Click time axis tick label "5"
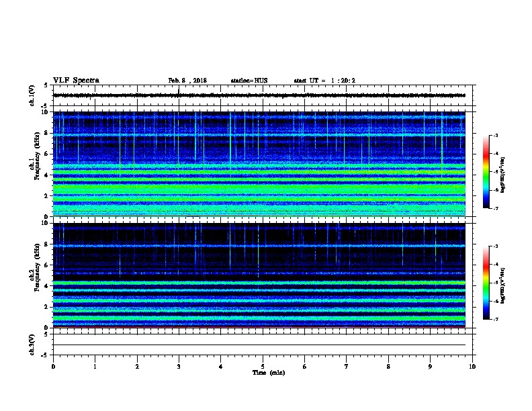 click(x=263, y=367)
